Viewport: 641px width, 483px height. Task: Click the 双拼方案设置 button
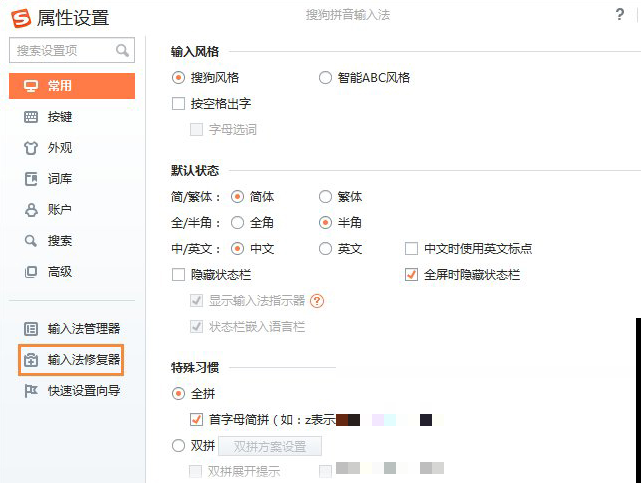pyautogui.click(x=270, y=446)
